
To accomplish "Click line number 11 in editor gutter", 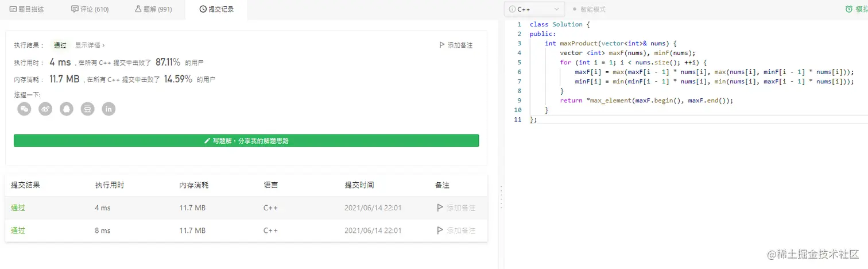I will [x=518, y=119].
